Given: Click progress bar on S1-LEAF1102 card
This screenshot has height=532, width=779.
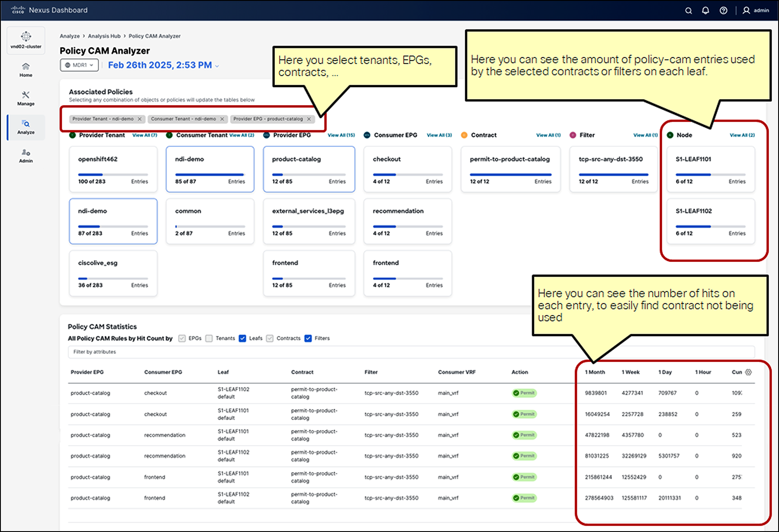Looking at the screenshot, I should (x=711, y=226).
